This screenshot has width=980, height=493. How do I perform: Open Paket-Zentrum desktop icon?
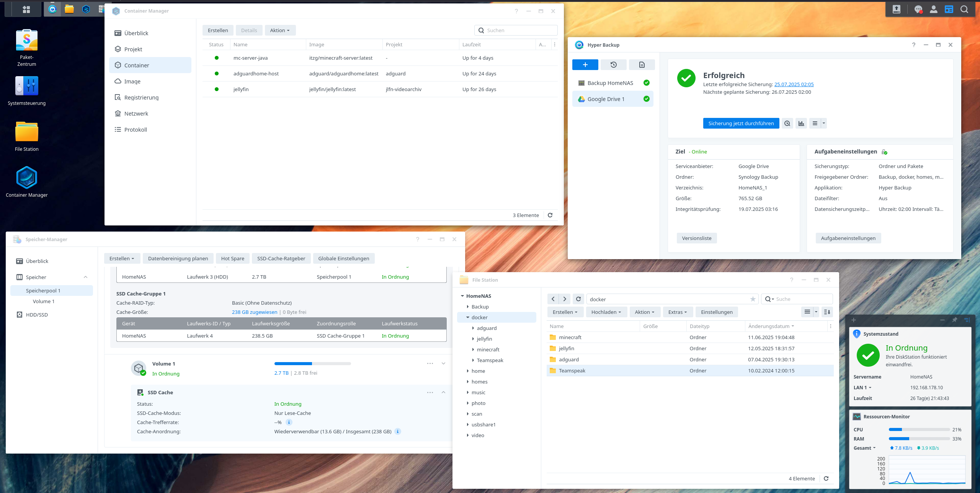(26, 41)
